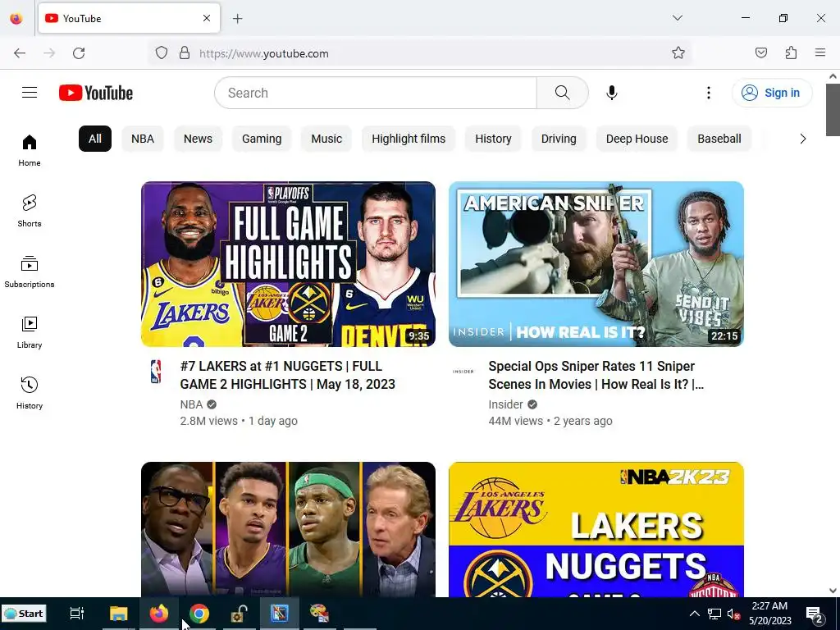This screenshot has width=840, height=630.
Task: Open Special Ops Sniper Rates video title
Action: (596, 375)
